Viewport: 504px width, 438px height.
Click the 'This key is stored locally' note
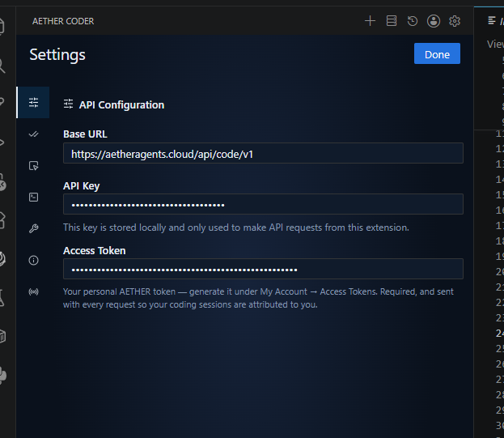(x=236, y=228)
